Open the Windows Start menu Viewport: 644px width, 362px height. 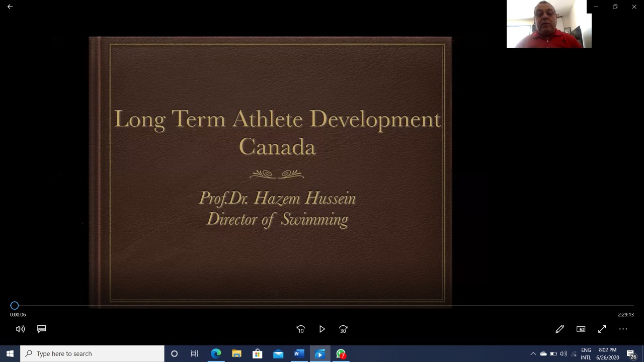(10, 353)
